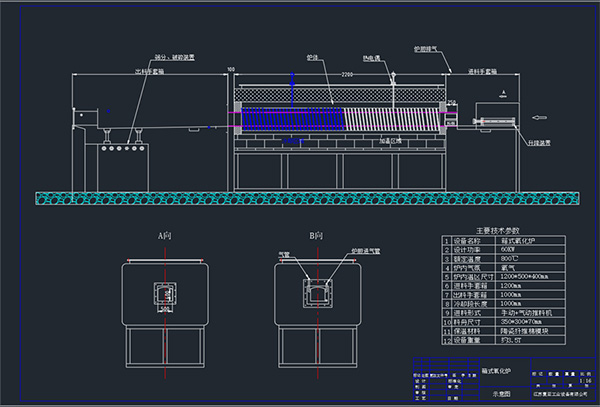600x407 pixels.
Task: Click the "A向" view label
Action: pyautogui.click(x=165, y=235)
